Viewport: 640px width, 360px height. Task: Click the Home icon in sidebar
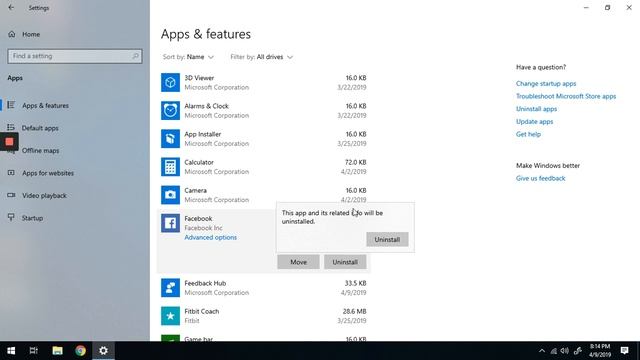point(11,34)
